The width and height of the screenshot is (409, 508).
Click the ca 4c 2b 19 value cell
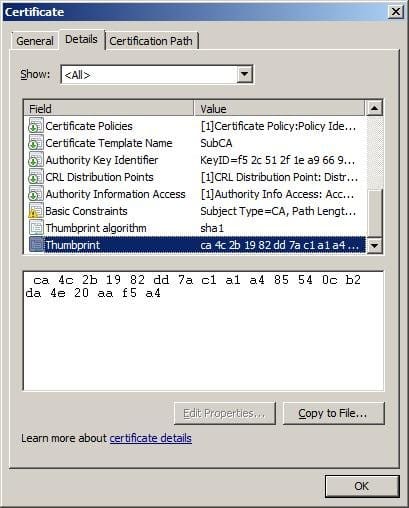279,245
